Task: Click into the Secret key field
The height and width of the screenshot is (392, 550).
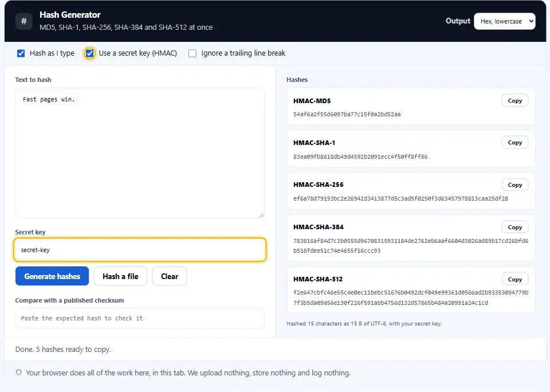Action: pos(140,250)
